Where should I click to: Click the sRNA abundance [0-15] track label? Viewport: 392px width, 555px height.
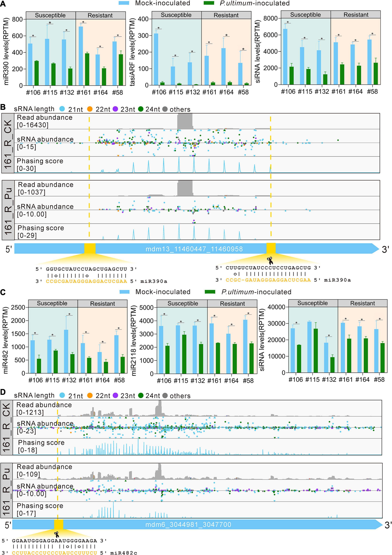pos(45,143)
